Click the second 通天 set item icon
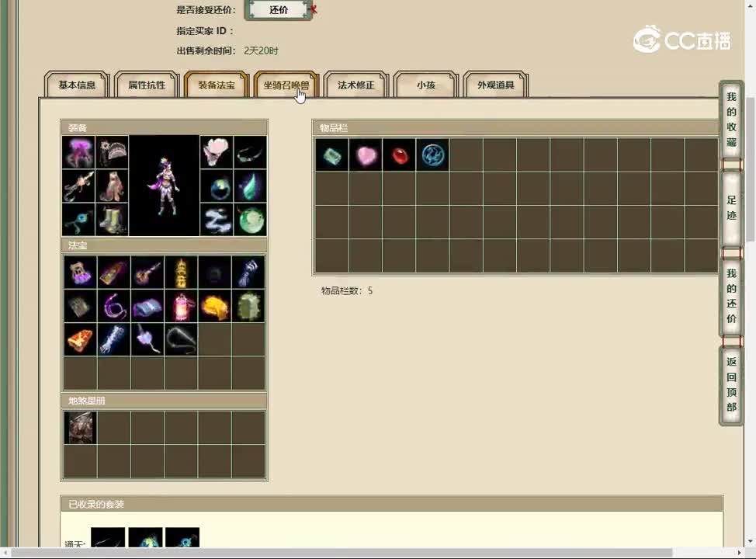756x559 pixels. pyautogui.click(x=145, y=537)
